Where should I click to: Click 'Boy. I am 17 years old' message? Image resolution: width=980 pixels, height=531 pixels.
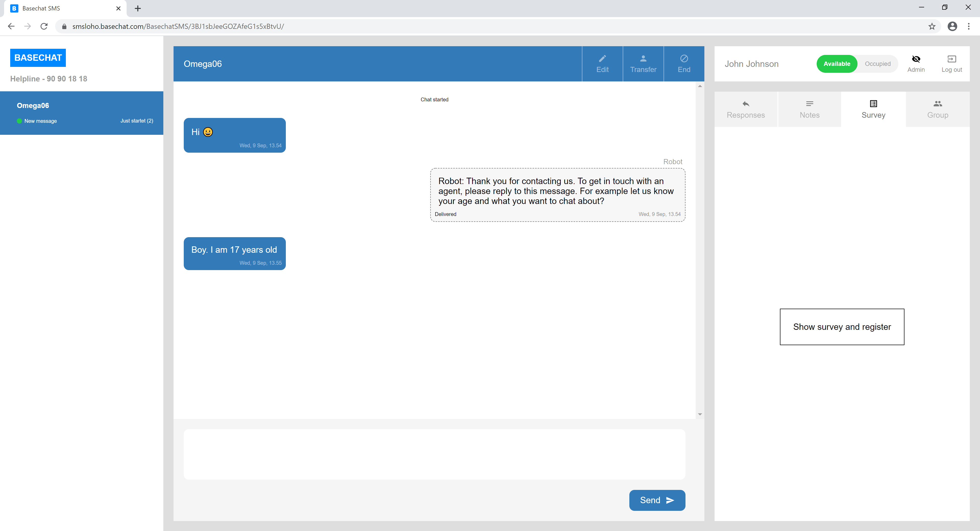pyautogui.click(x=234, y=254)
